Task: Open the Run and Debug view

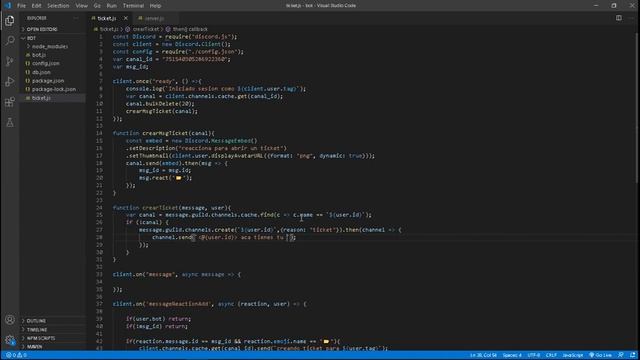Action: (x=10, y=81)
